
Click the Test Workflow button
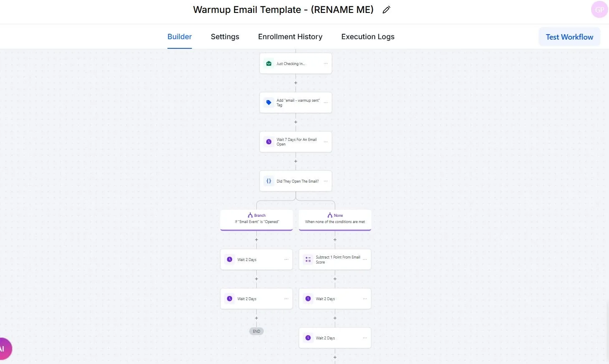point(569,37)
